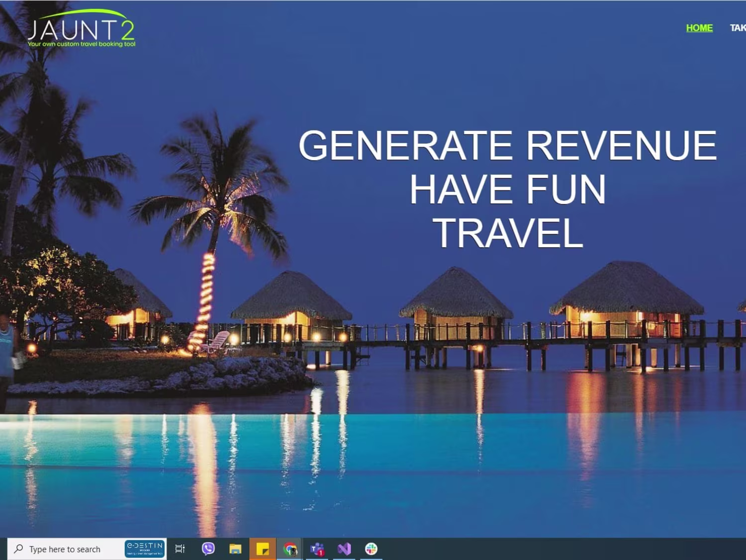This screenshot has width=746, height=560.
Task: Open the HOME navigation link
Action: (x=699, y=28)
